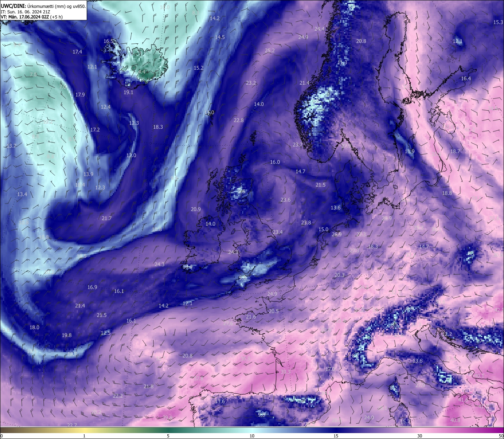Screen dimensions: 504x439
Task: Click the 41.6 value label
Action: point(463,400)
